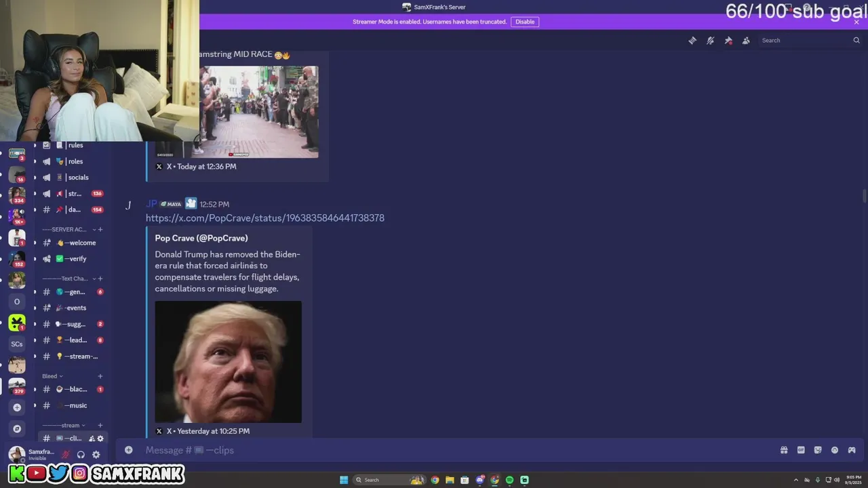This screenshot has width=868, height=488.
Task: Open Windows Start button
Action: pos(344,480)
